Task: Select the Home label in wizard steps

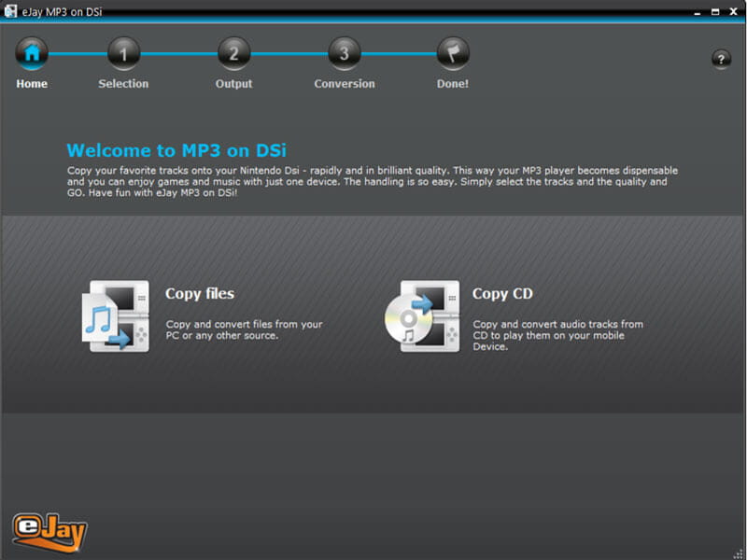Action: click(x=32, y=84)
